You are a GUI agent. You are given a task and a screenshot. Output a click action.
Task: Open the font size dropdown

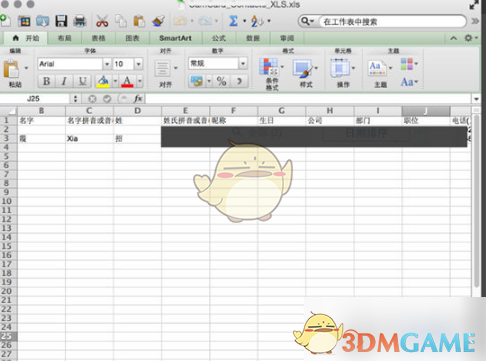pyautogui.click(x=138, y=64)
